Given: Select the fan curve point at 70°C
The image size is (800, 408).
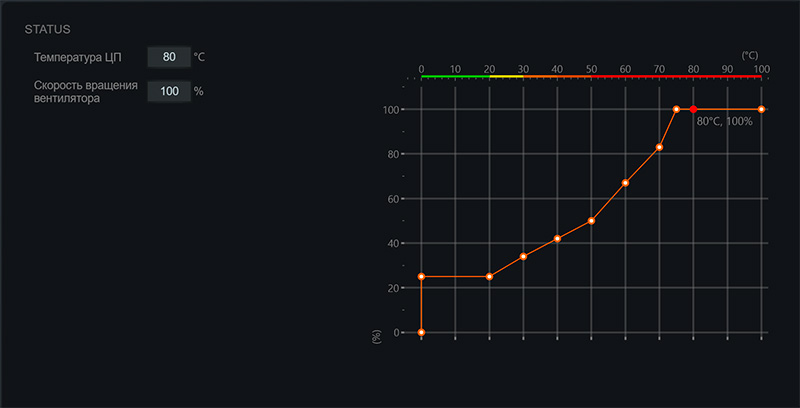Looking at the screenshot, I should pos(659,147).
